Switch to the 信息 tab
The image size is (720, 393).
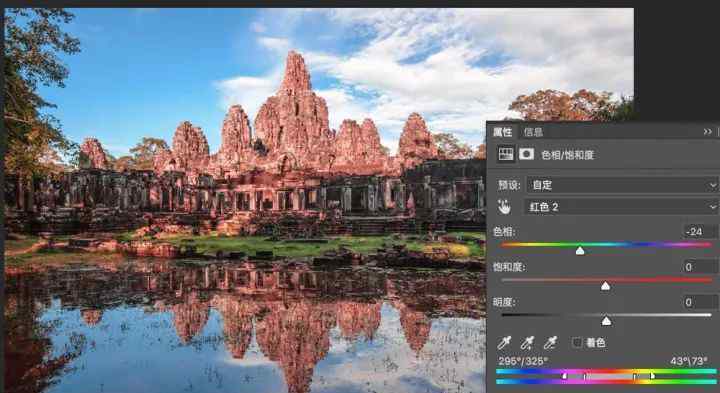pos(533,132)
